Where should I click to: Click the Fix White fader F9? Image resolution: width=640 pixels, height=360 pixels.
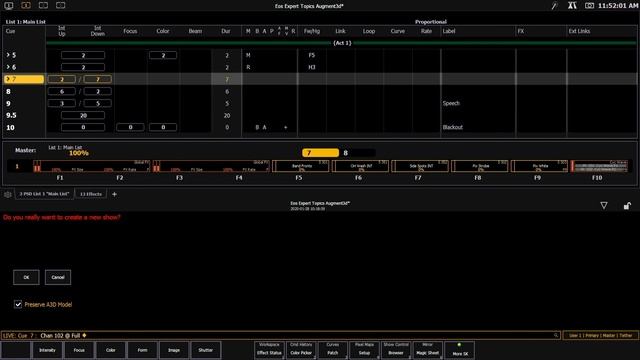(539, 166)
